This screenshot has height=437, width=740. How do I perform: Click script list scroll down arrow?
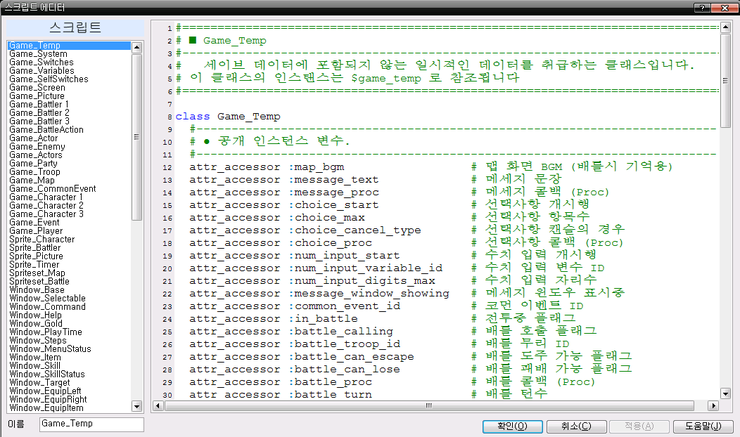click(x=136, y=406)
